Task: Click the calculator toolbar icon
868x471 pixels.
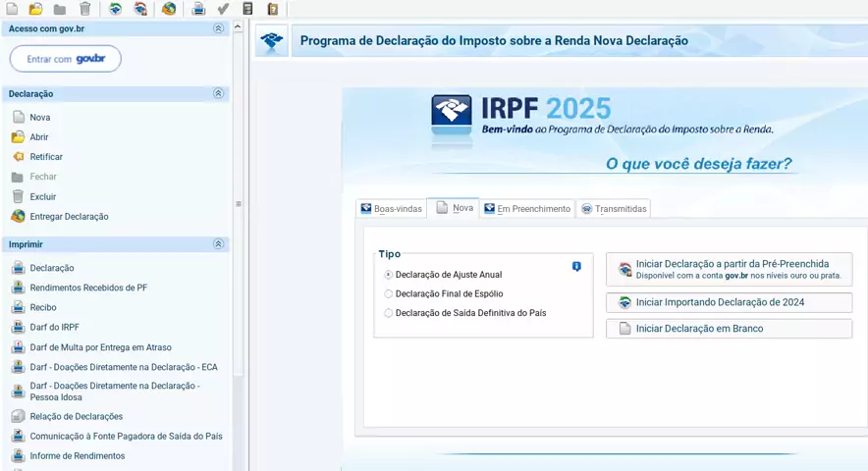Action: [x=247, y=8]
